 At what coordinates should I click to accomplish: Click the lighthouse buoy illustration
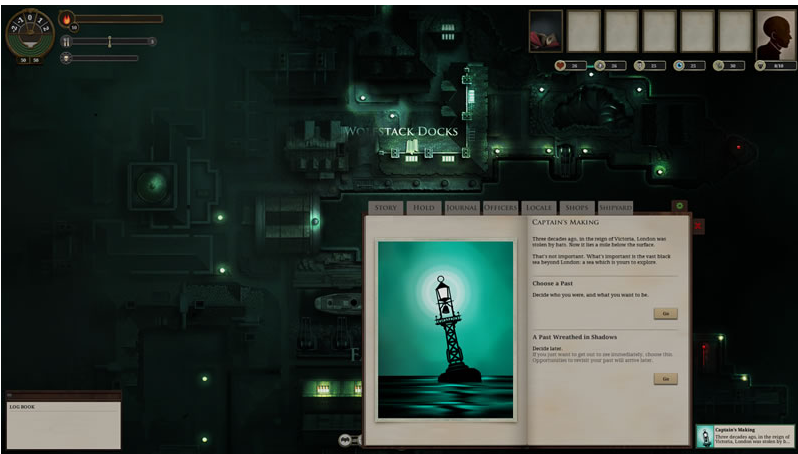[x=446, y=330]
